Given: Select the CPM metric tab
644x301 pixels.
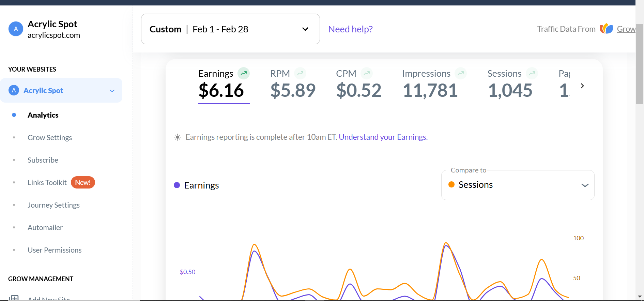Looking at the screenshot, I should [x=359, y=84].
